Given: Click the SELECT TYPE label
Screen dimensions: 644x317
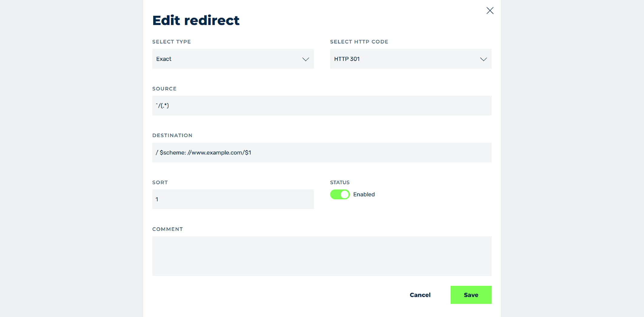Looking at the screenshot, I should tap(171, 42).
